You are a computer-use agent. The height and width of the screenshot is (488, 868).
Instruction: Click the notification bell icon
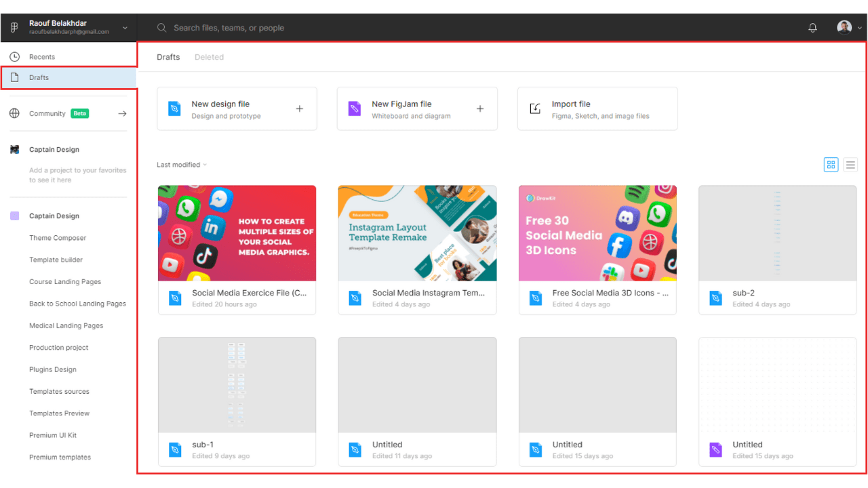pos(812,27)
